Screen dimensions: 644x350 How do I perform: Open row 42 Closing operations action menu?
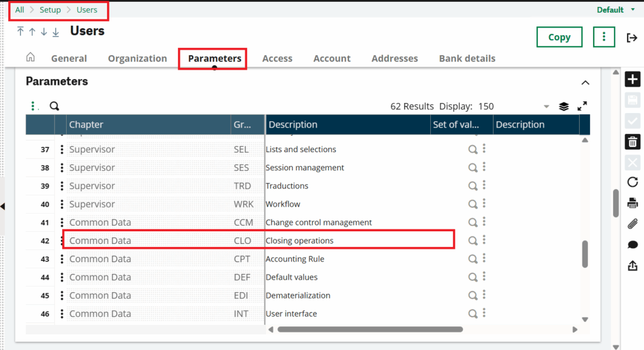coord(62,241)
